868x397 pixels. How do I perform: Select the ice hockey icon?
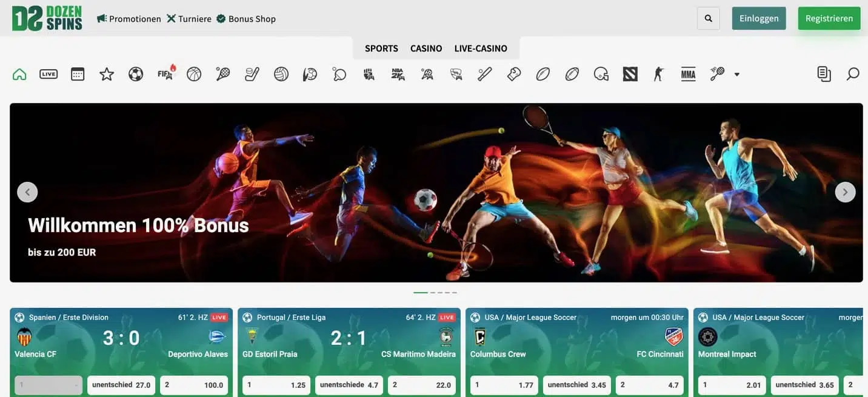coord(252,74)
